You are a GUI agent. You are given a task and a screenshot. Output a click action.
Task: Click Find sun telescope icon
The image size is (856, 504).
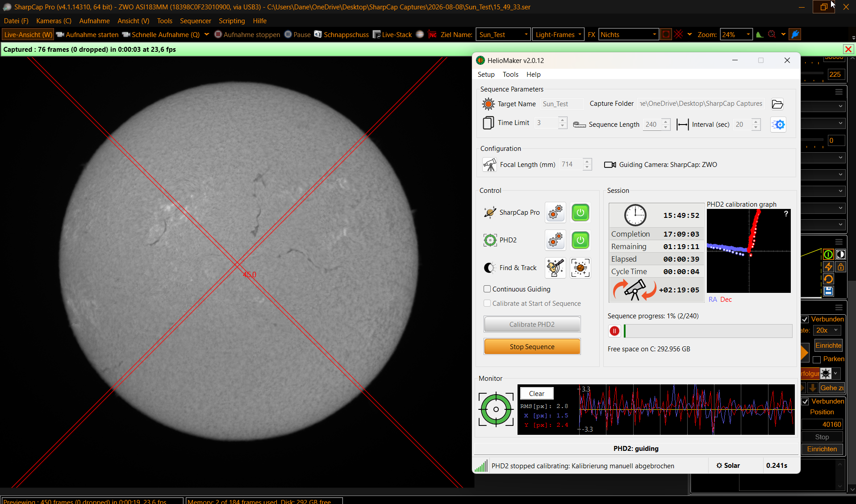(x=555, y=268)
